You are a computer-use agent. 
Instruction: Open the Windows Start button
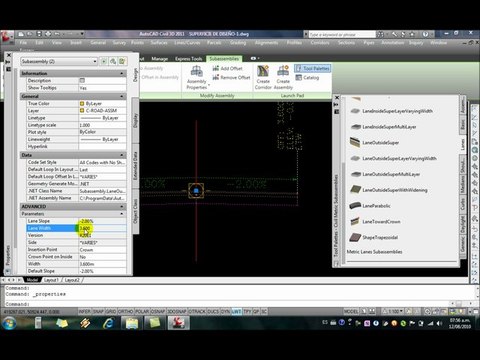9,323
